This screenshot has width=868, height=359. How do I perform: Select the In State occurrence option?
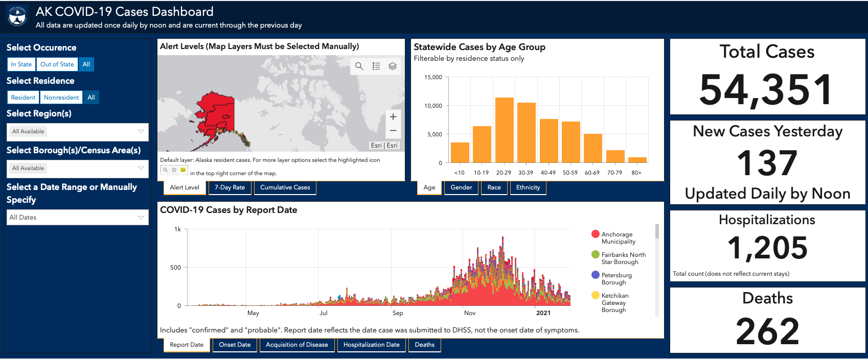pyautogui.click(x=21, y=64)
